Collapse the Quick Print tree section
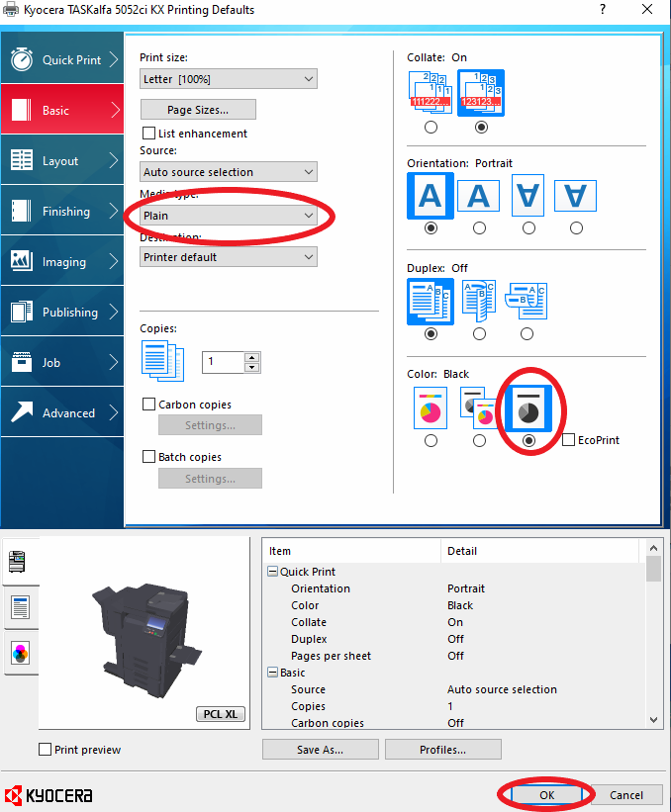The width and height of the screenshot is (671, 812). (x=272, y=572)
